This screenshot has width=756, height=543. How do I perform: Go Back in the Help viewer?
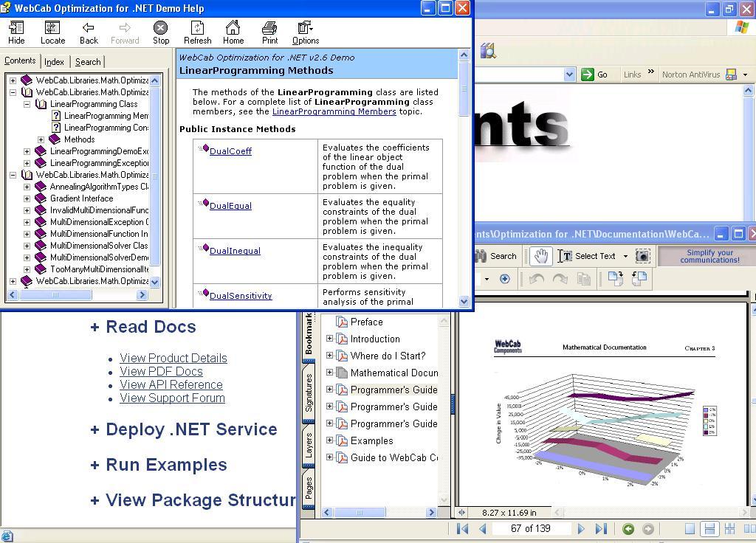[89, 32]
